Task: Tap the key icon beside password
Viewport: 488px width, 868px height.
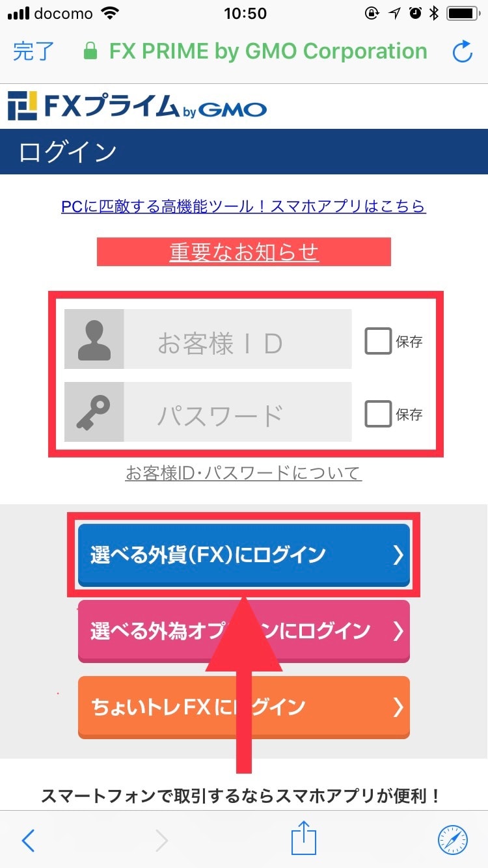Action: [x=94, y=412]
